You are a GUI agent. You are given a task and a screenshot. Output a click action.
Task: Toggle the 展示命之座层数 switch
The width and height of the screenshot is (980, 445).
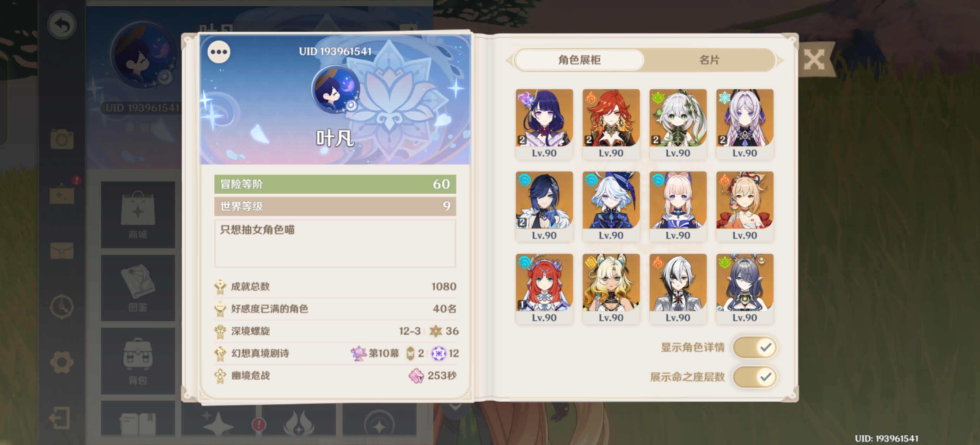(x=755, y=377)
